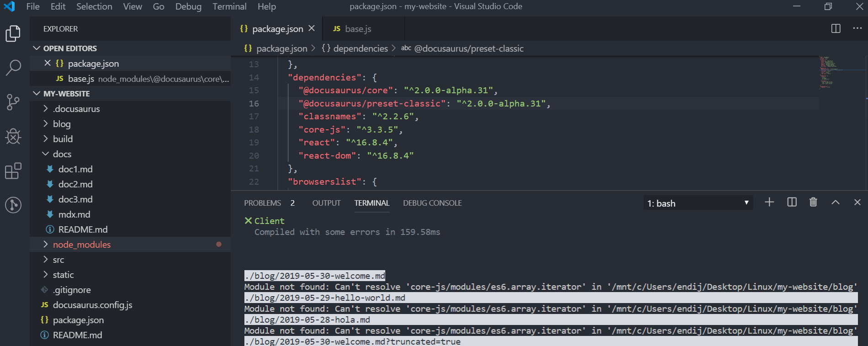Maximize the panel with up chevron

[x=835, y=202]
